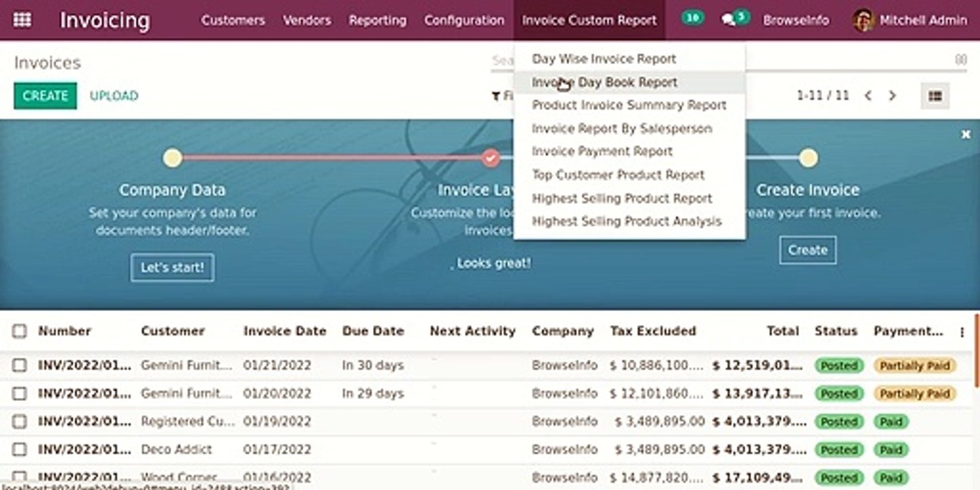The height and width of the screenshot is (490, 980).
Task: Click the green CREATE button
Action: (45, 96)
